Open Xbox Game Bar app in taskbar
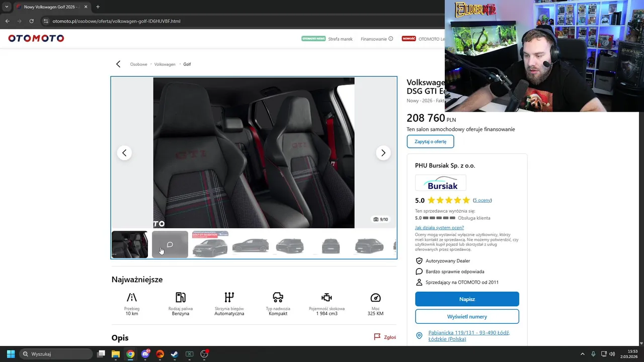 point(190,354)
